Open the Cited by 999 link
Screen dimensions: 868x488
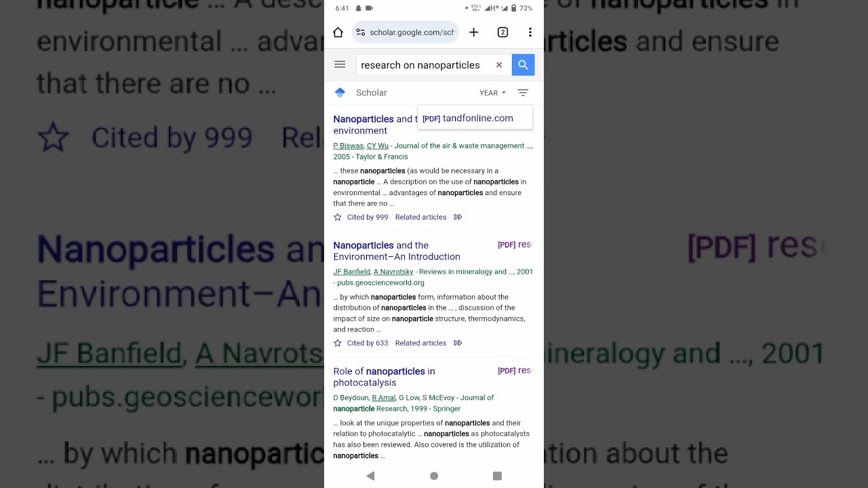(x=368, y=217)
